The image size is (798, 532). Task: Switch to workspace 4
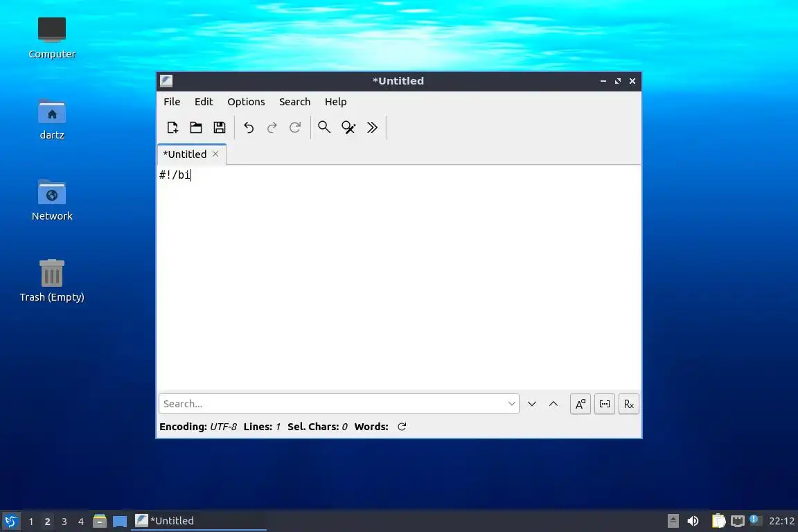(81, 522)
